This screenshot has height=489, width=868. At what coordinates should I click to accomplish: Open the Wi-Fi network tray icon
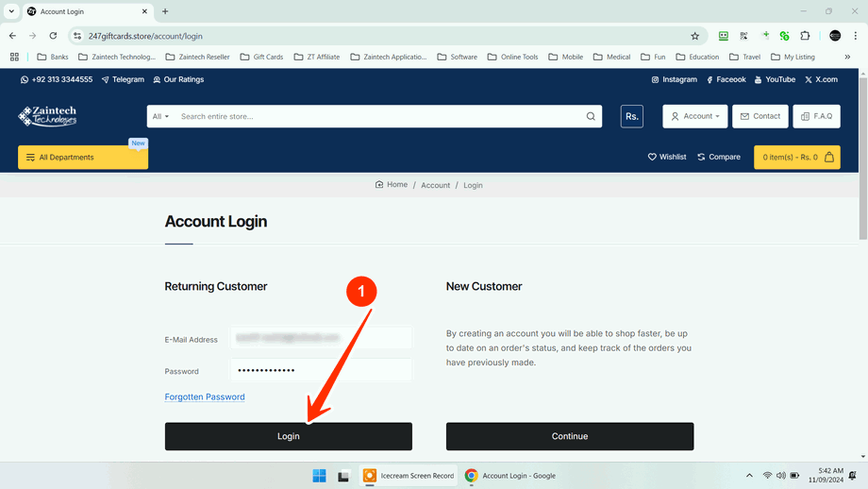767,476
